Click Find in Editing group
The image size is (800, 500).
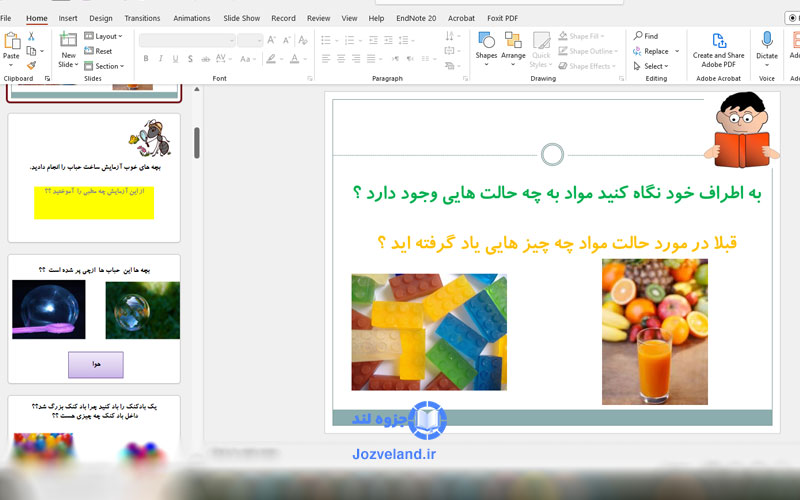(x=646, y=36)
